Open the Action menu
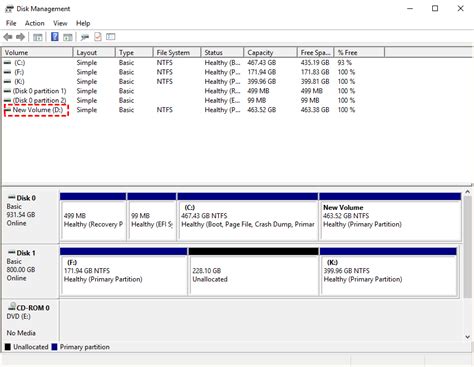The width and height of the screenshot is (474, 367). 35,23
